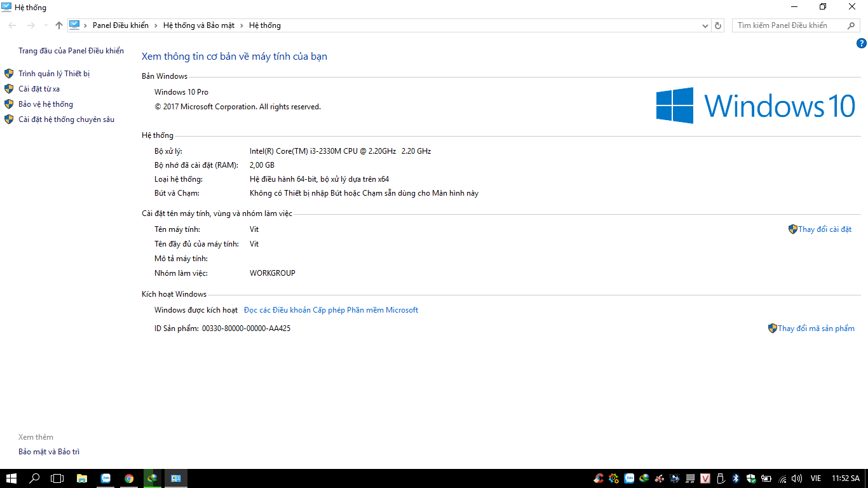Viewport: 868px width, 488px height.
Task: Click the Windows 10 Pro text
Action: pyautogui.click(x=181, y=92)
